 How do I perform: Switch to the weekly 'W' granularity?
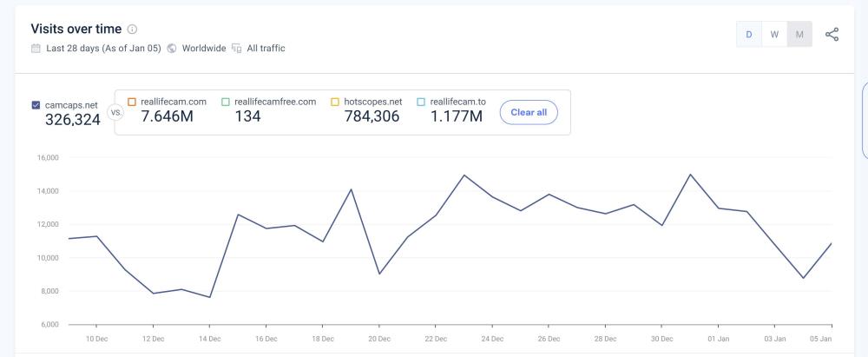[x=773, y=34]
